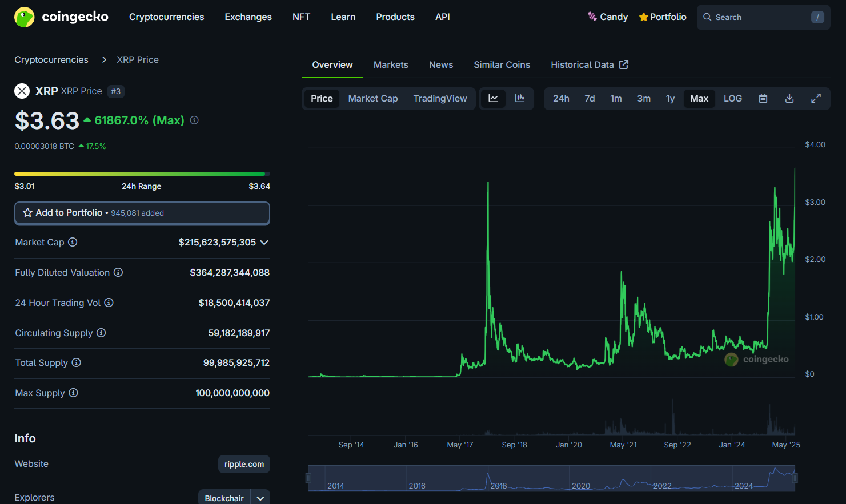This screenshot has height=504, width=846.
Task: Switch to candlestick chart icon
Action: [x=520, y=98]
